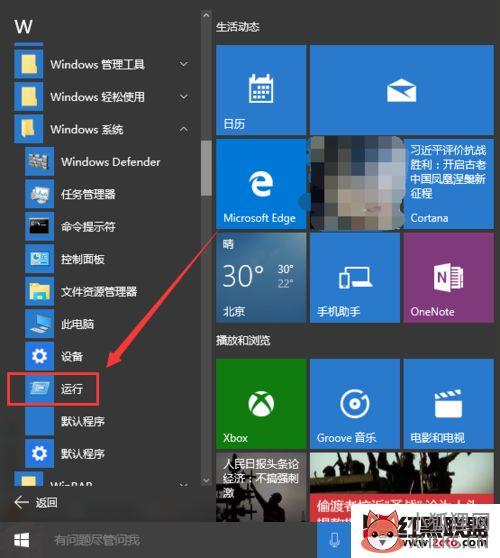
Task: Open the 北京 weather tile
Action: pyautogui.click(x=261, y=278)
